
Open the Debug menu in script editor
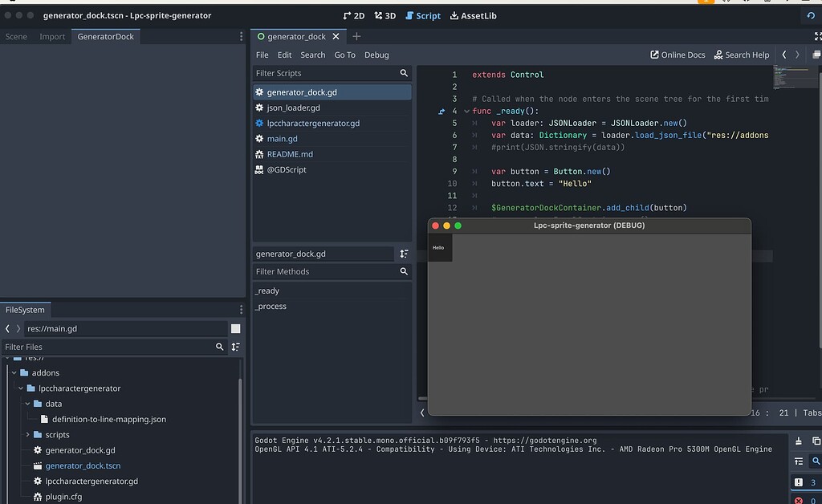[376, 55]
